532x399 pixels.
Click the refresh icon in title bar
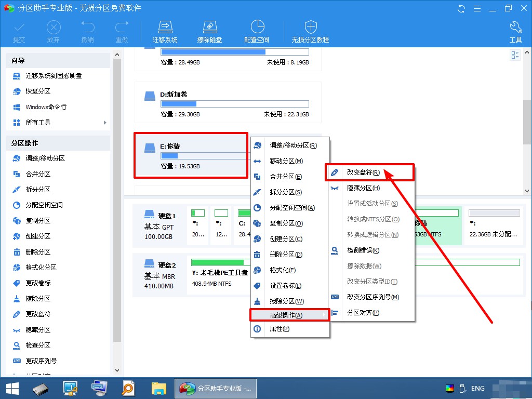pos(461,8)
